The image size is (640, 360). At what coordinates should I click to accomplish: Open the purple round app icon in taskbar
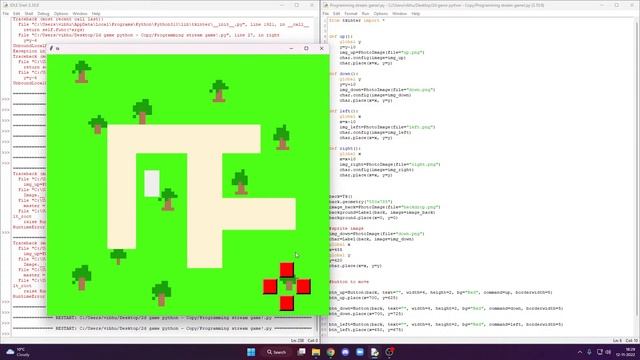click(x=345, y=352)
